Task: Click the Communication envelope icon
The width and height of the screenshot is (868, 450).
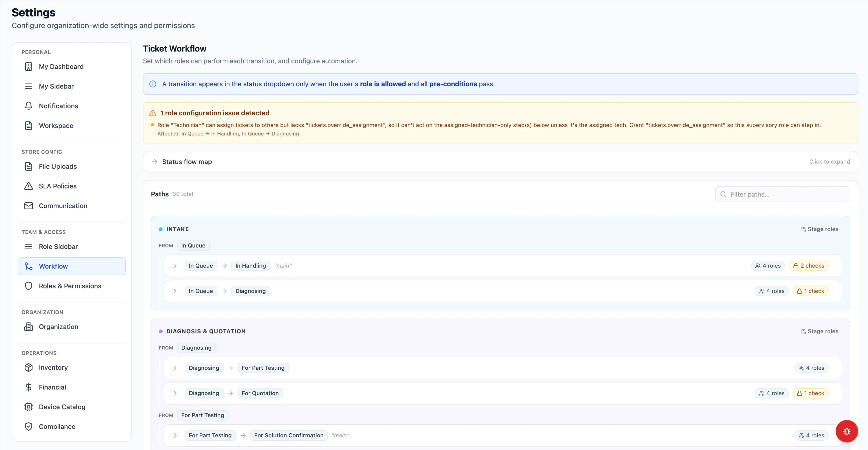Action: pos(29,206)
